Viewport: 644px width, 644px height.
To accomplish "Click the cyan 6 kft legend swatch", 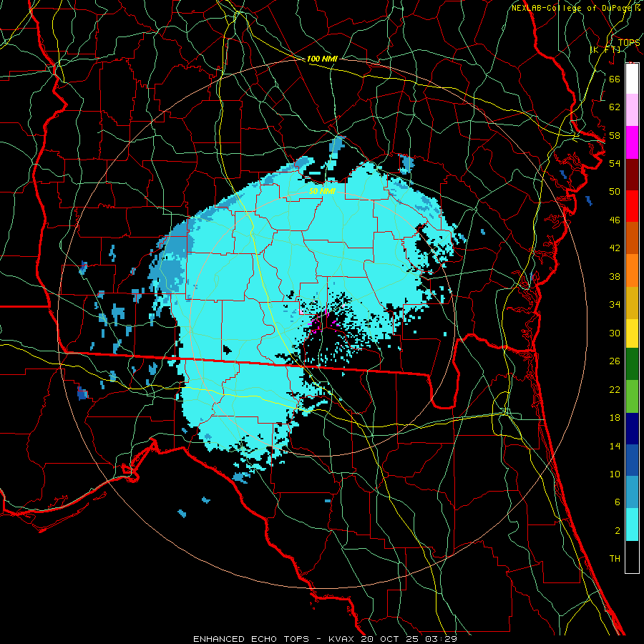I will click(632, 525).
